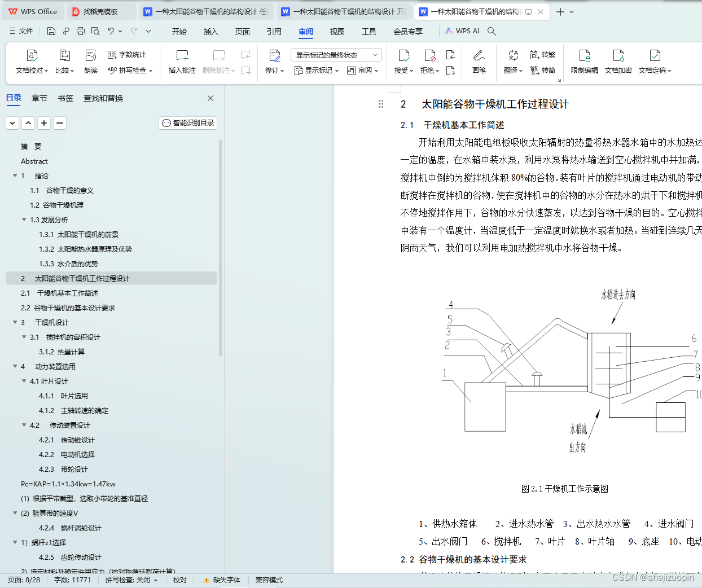
Task: Collapse the 1 绪论 outline node
Action: (x=15, y=176)
